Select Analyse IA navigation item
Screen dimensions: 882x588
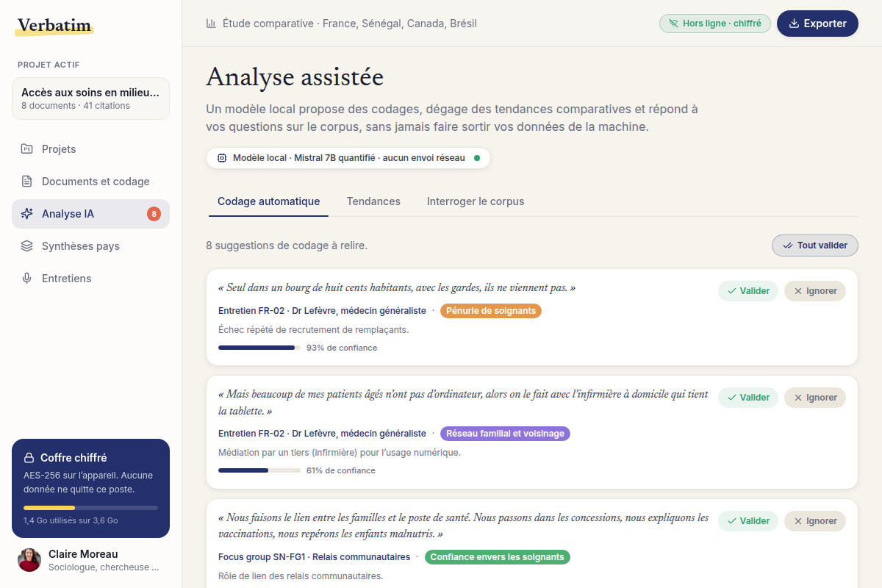pyautogui.click(x=90, y=214)
